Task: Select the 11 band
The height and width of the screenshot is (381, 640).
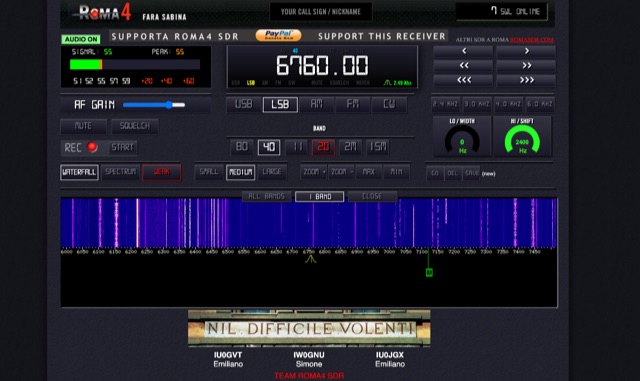Action: coord(296,147)
